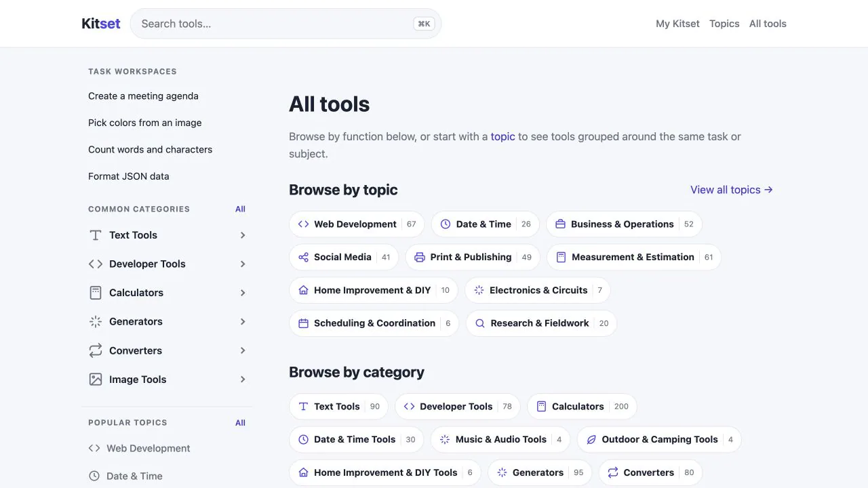
Task: Open My Kitset in top navigation
Action: click(x=677, y=24)
